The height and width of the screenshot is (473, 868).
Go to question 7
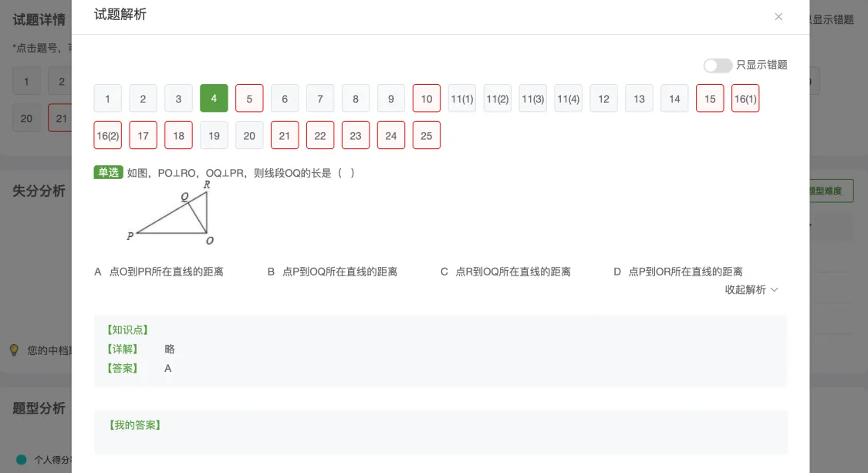320,99
